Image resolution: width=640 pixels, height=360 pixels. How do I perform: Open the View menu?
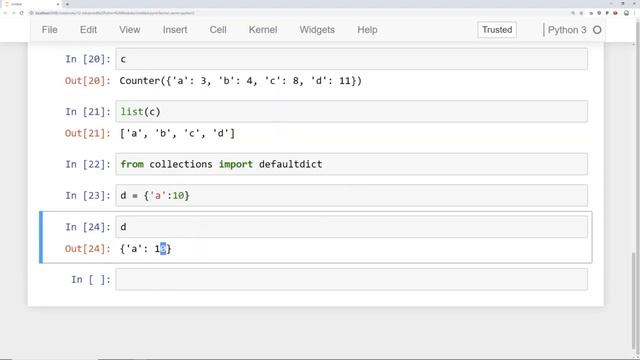click(x=130, y=30)
